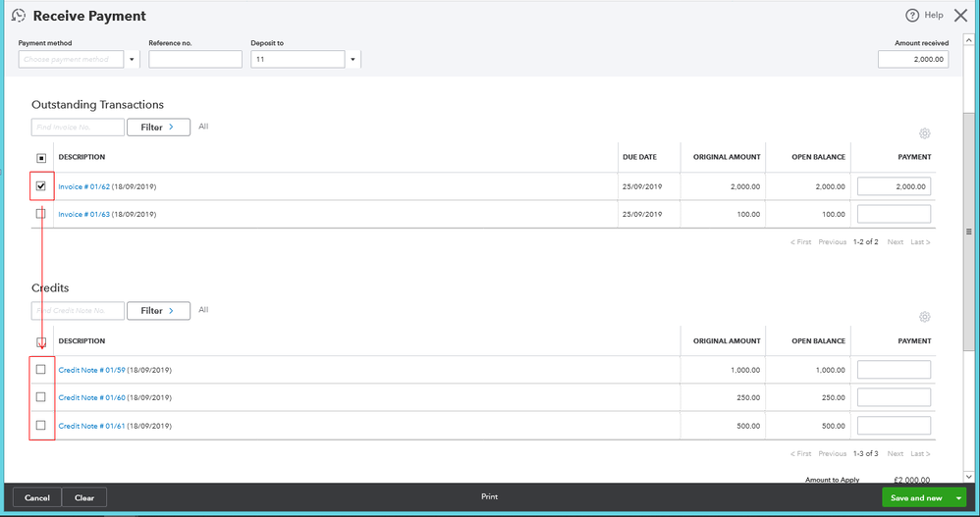Viewport: 980px width, 517px height.
Task: Open Credits table settings gear
Action: click(924, 317)
